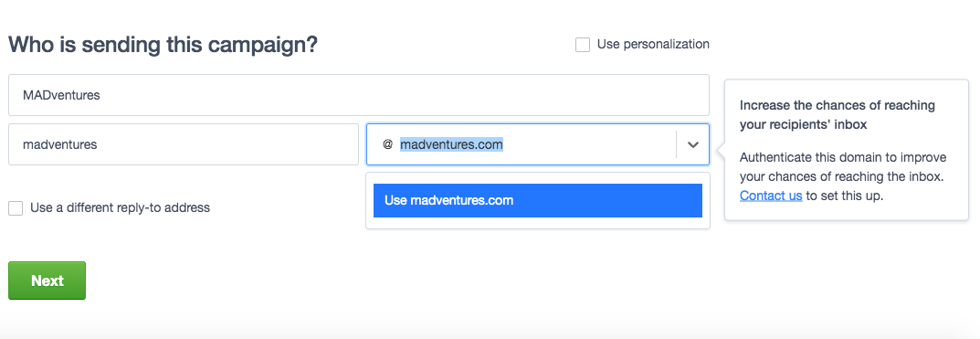Viewport: 980px width, 339px height.
Task: Expand the domain dropdown chevron arrow
Action: tap(692, 144)
